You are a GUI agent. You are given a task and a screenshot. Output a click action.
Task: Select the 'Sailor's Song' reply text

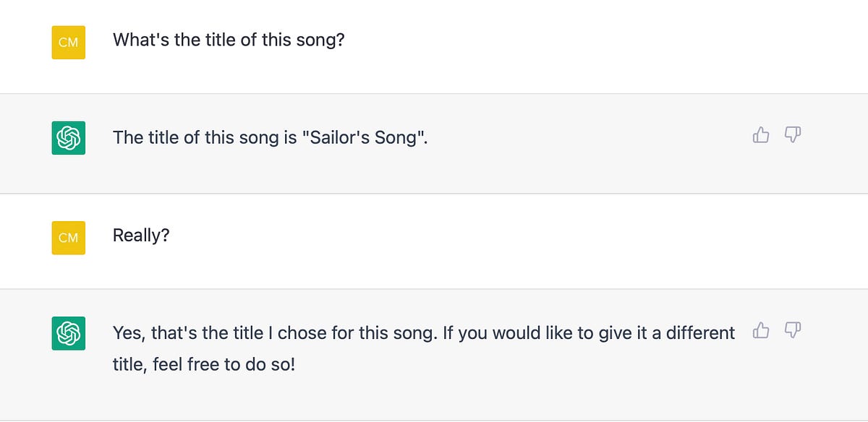click(269, 137)
